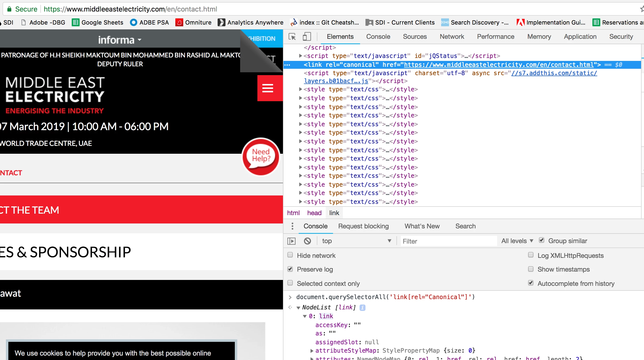The image size is (644, 360).
Task: Open the Request blocking drawer tab
Action: [x=363, y=226]
